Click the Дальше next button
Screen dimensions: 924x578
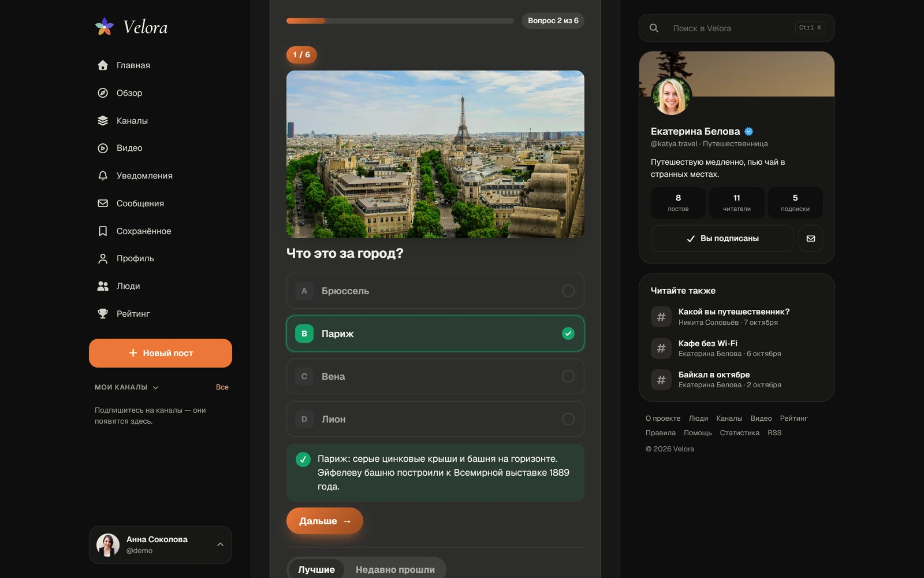[325, 521]
